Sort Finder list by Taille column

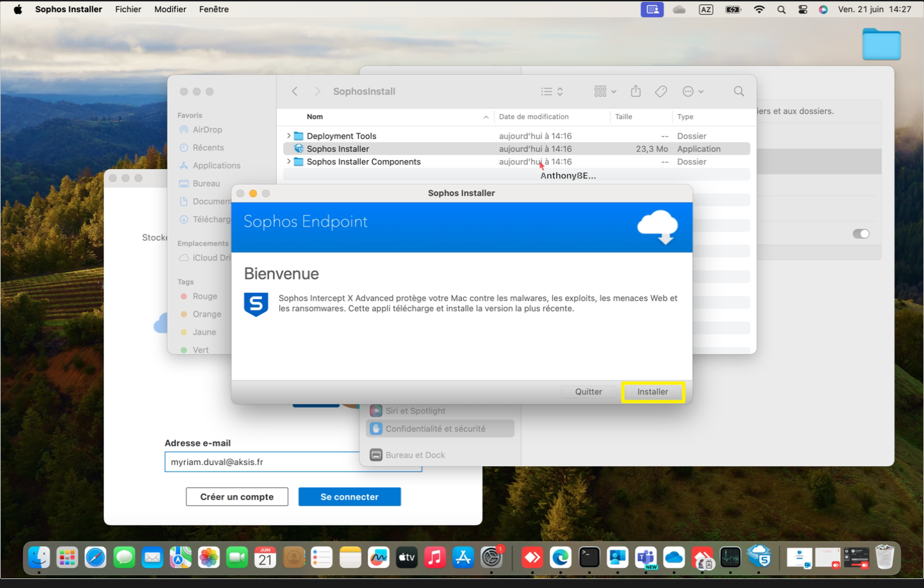623,117
